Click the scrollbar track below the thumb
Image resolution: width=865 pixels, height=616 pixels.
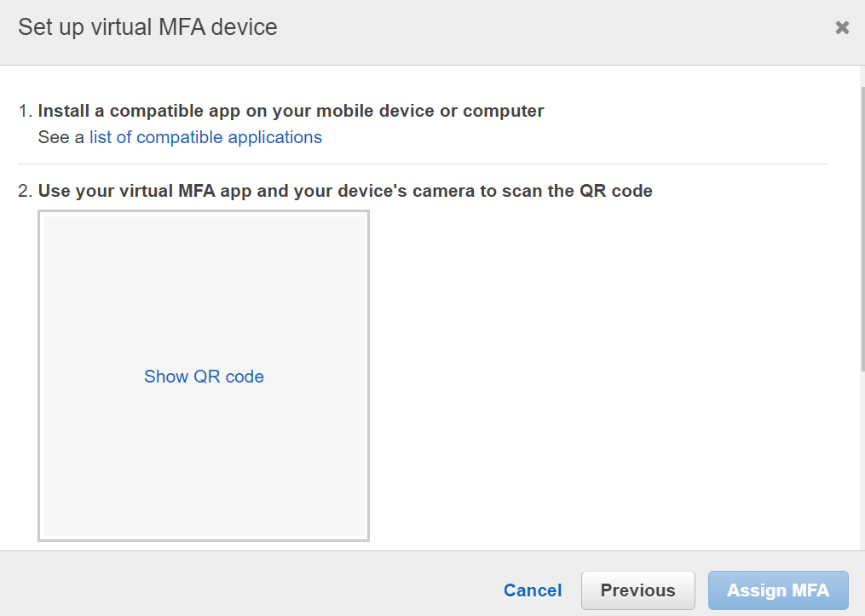pyautogui.click(x=862, y=460)
